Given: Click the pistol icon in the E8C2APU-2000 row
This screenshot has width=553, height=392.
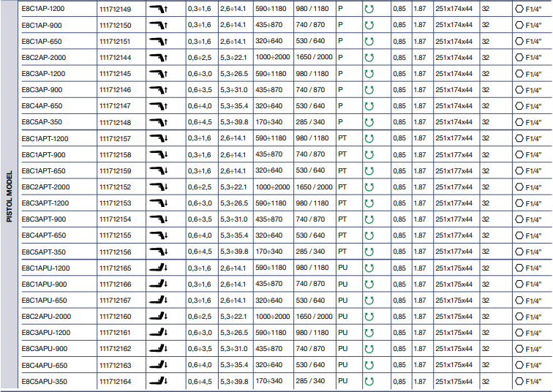Looking at the screenshot, I should 158,316.
